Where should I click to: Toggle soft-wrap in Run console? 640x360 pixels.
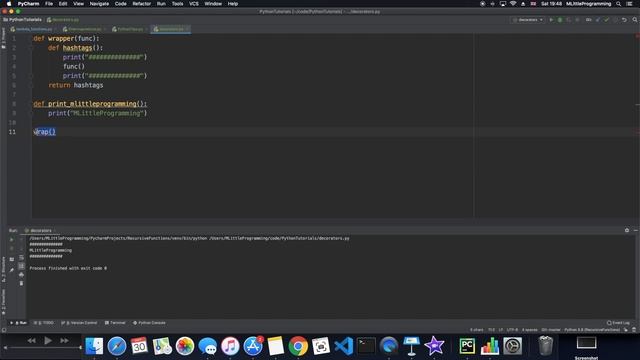point(21,258)
